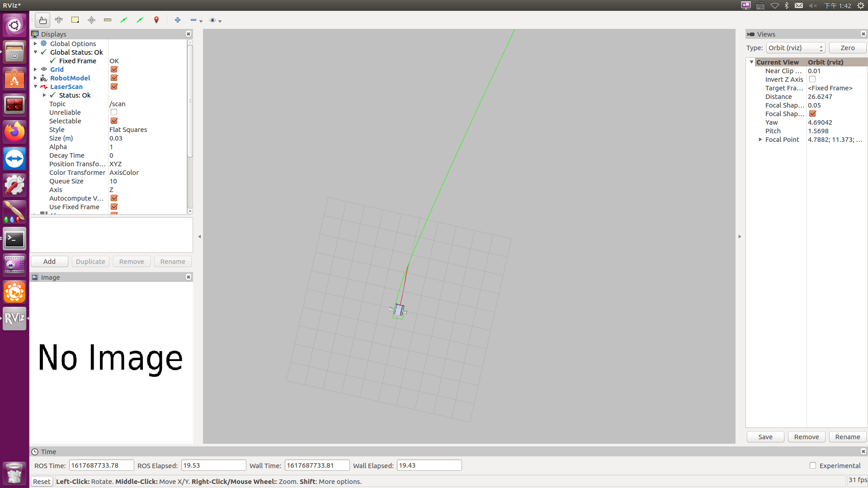Expand the Focal Point property
The height and width of the screenshot is (488, 868).
pos(760,140)
